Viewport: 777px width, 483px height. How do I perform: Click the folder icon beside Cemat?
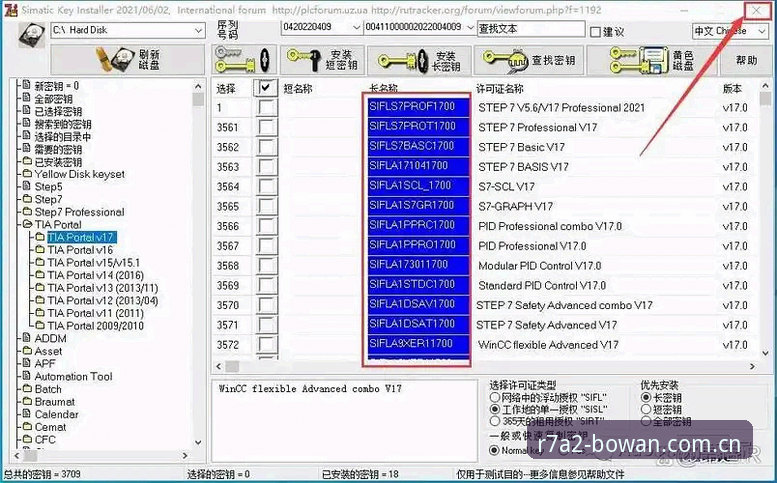click(27, 427)
